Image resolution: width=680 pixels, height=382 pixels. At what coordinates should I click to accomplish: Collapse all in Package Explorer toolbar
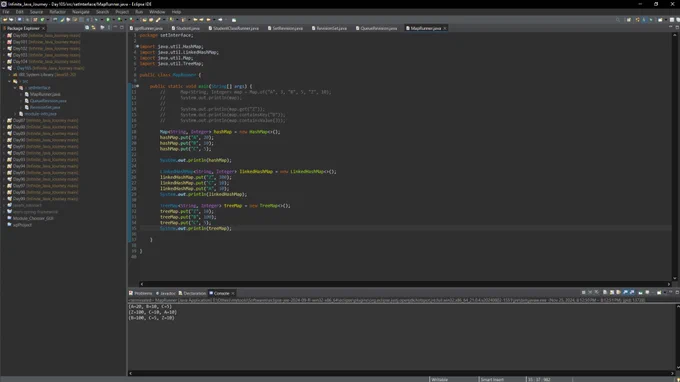coord(87,27)
